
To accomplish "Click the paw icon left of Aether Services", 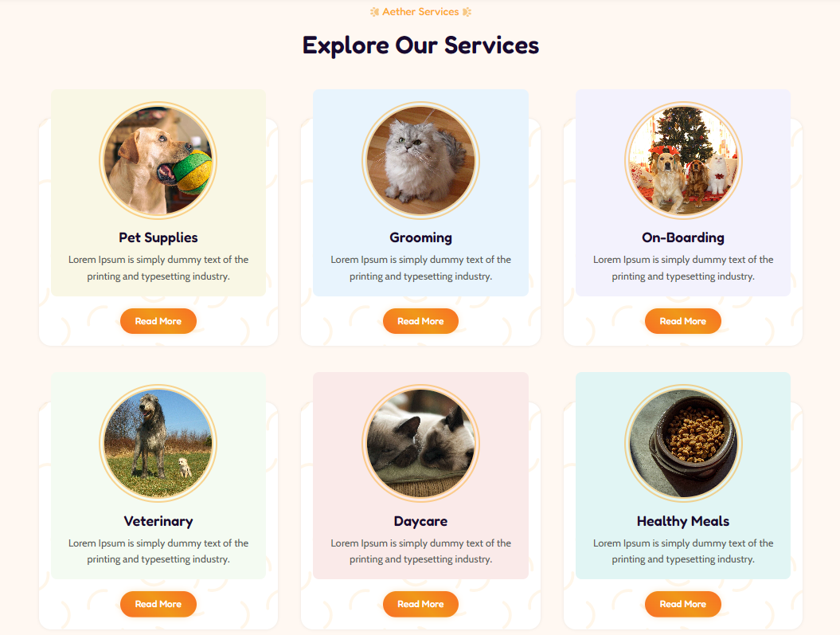I will [375, 12].
